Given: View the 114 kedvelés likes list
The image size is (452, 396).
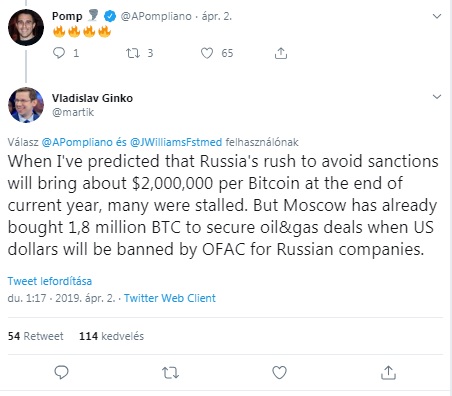Looking at the screenshot, I should coord(111,336).
